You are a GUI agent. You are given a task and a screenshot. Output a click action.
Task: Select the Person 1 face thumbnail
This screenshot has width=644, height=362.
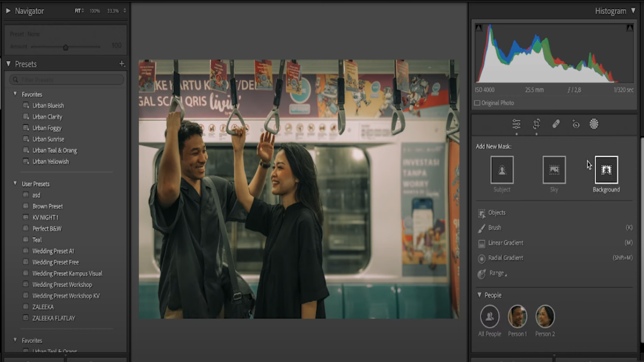pyautogui.click(x=517, y=316)
